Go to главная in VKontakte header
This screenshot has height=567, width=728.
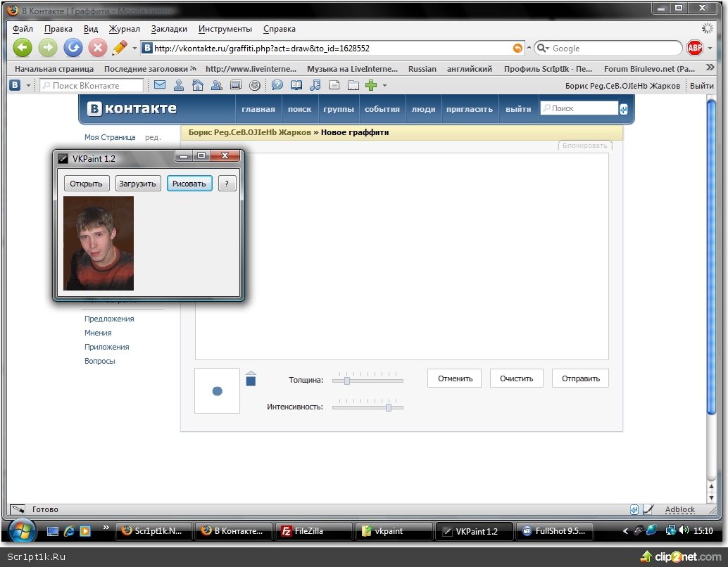pyautogui.click(x=258, y=109)
